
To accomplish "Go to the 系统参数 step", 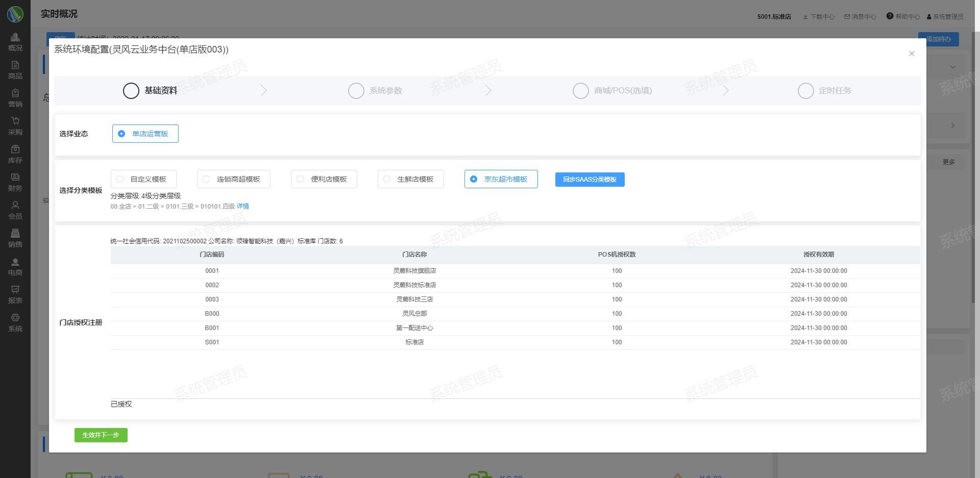I will [375, 91].
